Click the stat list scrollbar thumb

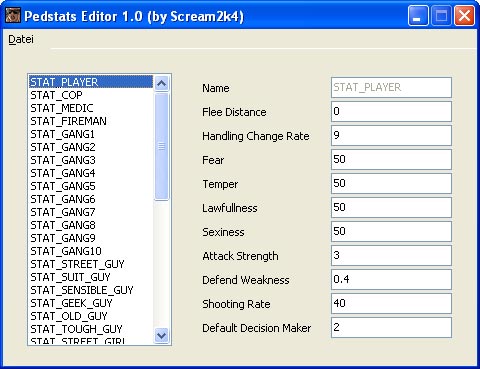click(162, 147)
